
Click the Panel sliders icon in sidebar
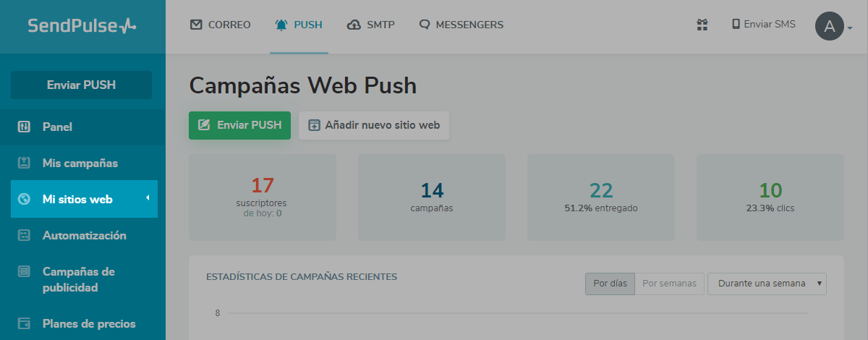(24, 127)
